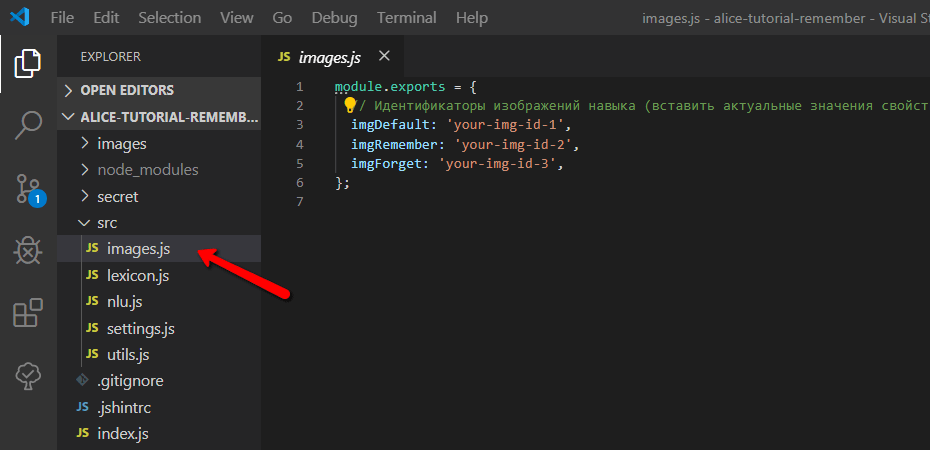Click the bottom activity bar checkmark icon
This screenshot has height=450, width=930.
28,376
